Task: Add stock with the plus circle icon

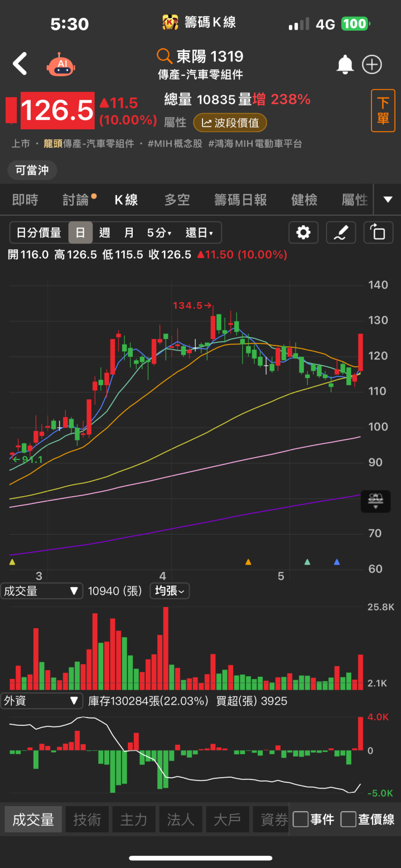Action: pyautogui.click(x=372, y=65)
